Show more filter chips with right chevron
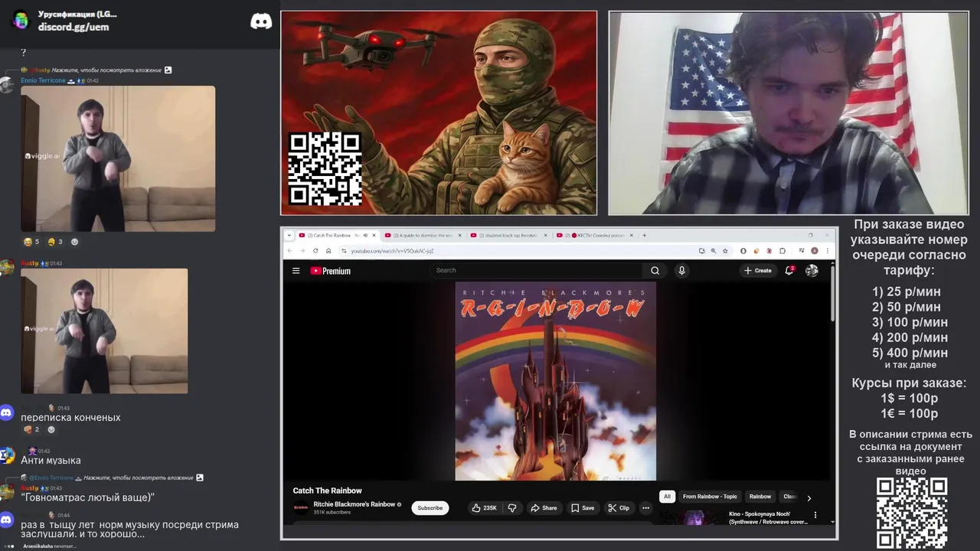 point(808,497)
